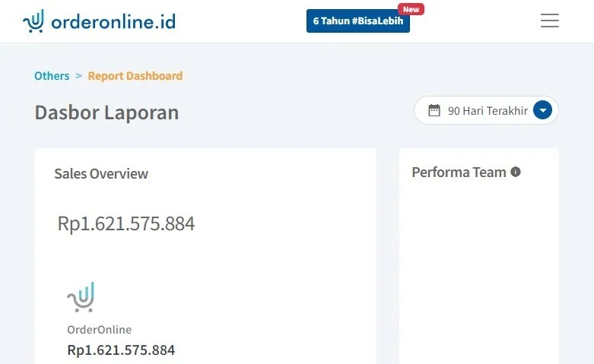Click the empty area of Performa Team card
The width and height of the screenshot is (594, 364).
479,266
